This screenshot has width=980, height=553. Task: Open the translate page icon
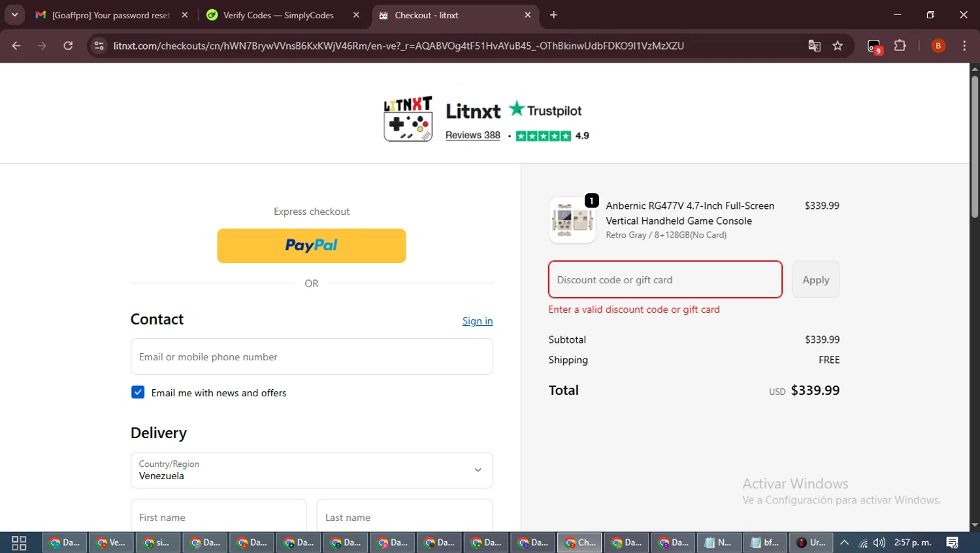pos(814,46)
